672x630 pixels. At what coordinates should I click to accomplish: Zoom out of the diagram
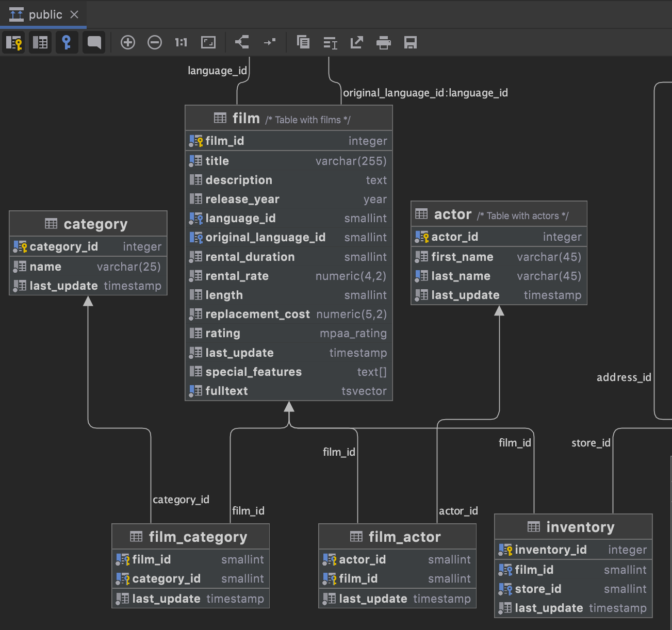[x=155, y=42]
